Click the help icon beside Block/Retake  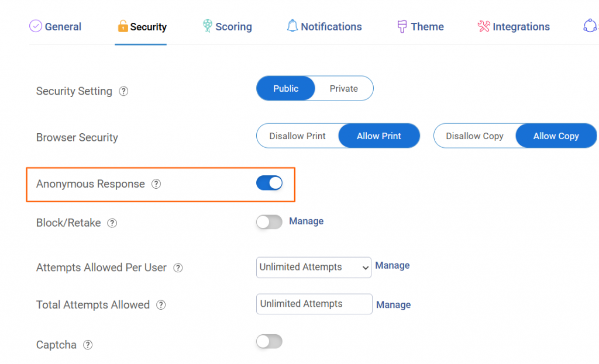pyautogui.click(x=112, y=223)
